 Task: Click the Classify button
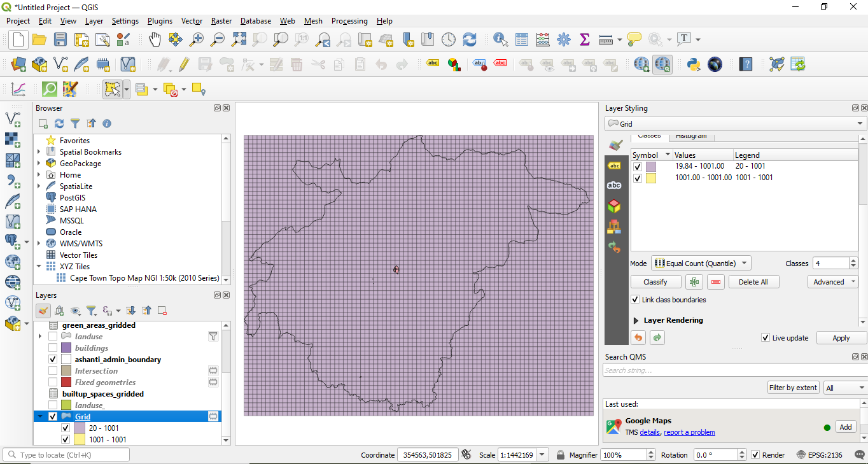[x=655, y=282]
